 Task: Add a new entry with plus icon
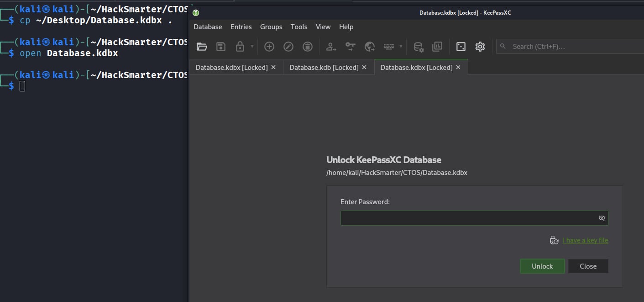[269, 47]
